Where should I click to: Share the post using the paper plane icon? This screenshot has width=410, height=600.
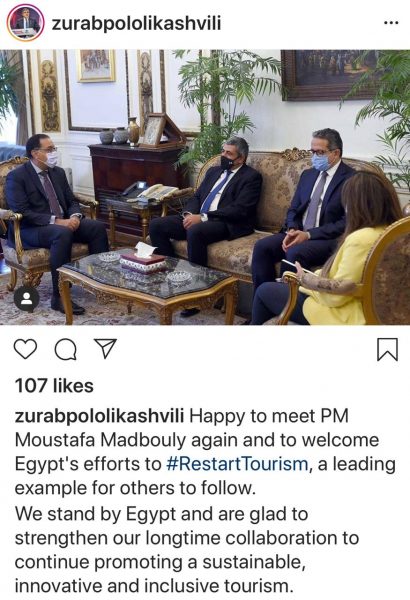pyautogui.click(x=105, y=348)
